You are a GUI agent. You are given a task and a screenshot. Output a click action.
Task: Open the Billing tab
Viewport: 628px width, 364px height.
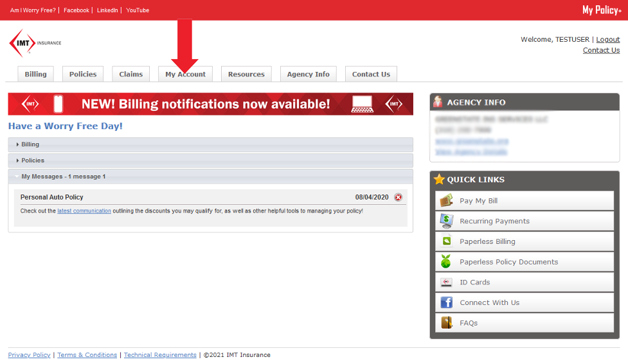[x=35, y=74]
